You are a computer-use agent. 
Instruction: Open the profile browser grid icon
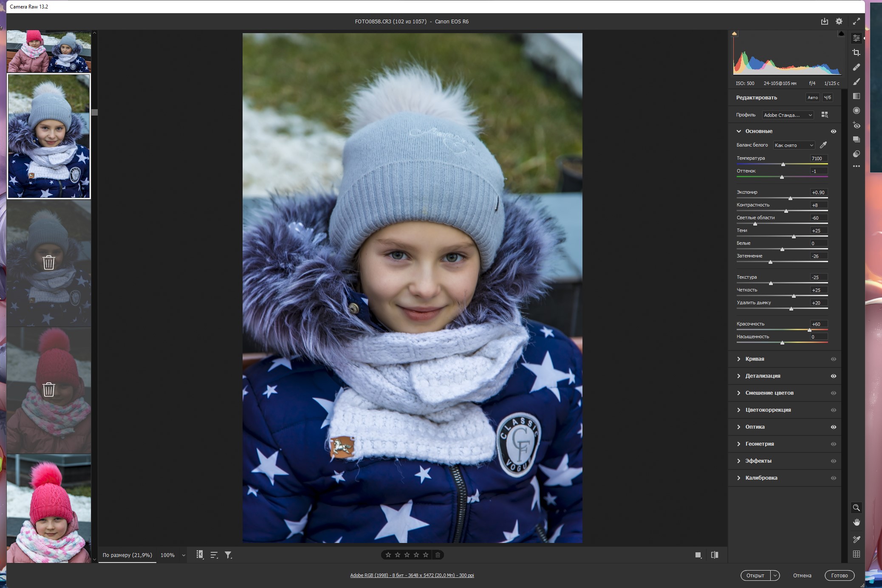point(825,115)
